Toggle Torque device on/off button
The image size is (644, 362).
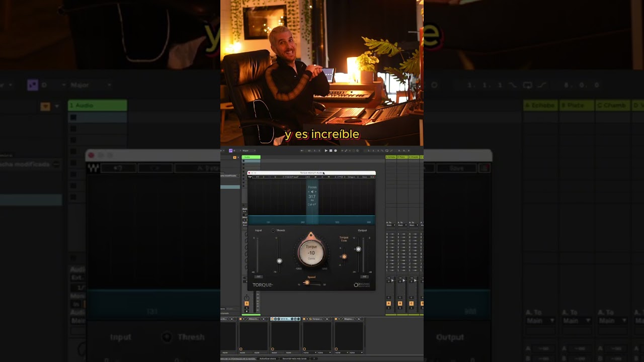pos(304,319)
